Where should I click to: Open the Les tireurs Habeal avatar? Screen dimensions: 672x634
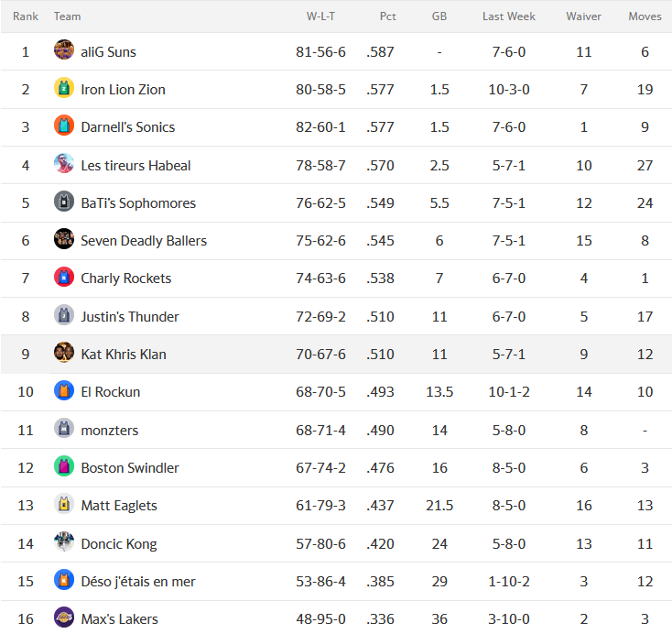64,163
